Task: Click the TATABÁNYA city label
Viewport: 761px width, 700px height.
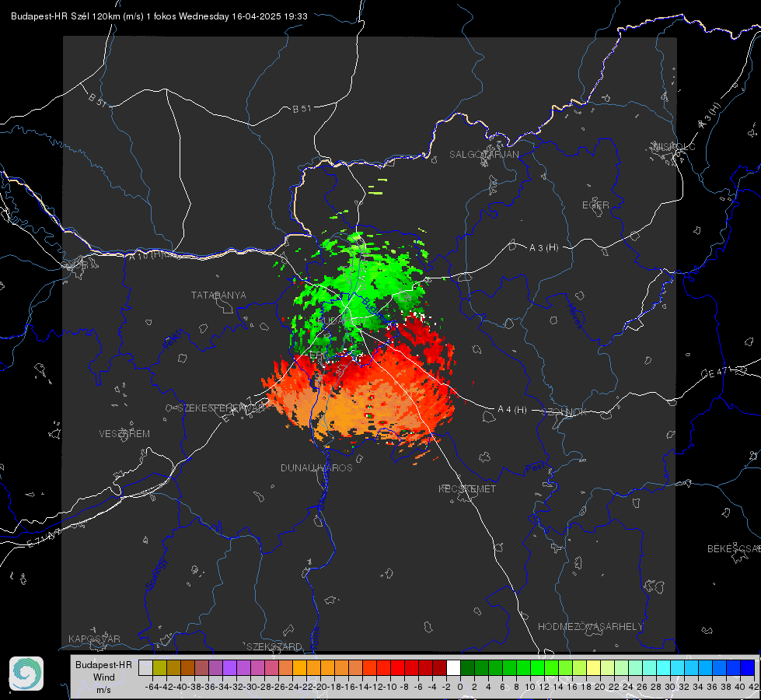Action: click(218, 295)
